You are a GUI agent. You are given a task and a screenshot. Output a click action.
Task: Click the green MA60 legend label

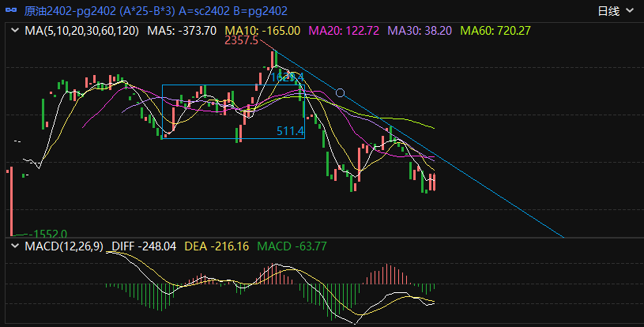[x=495, y=31]
